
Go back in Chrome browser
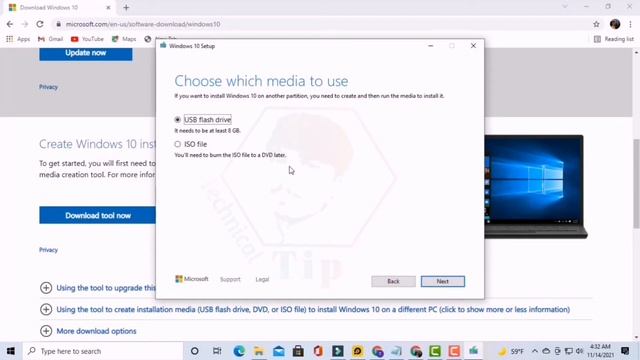coord(10,24)
